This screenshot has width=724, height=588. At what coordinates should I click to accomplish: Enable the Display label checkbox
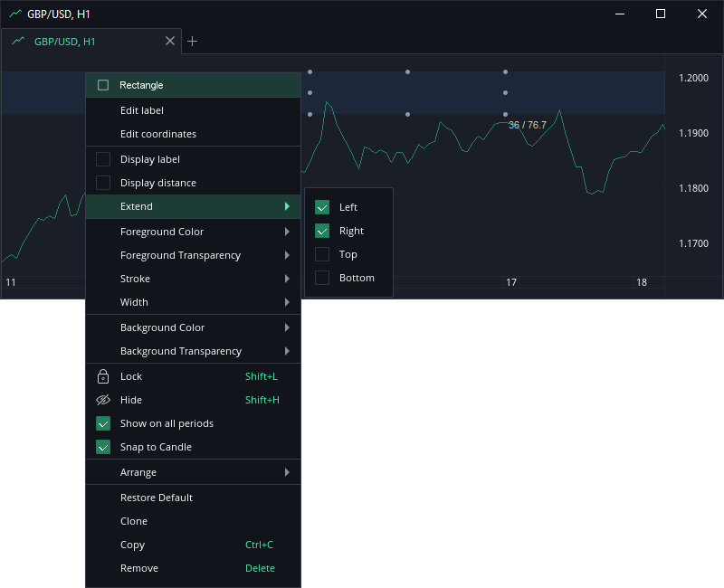(x=103, y=159)
